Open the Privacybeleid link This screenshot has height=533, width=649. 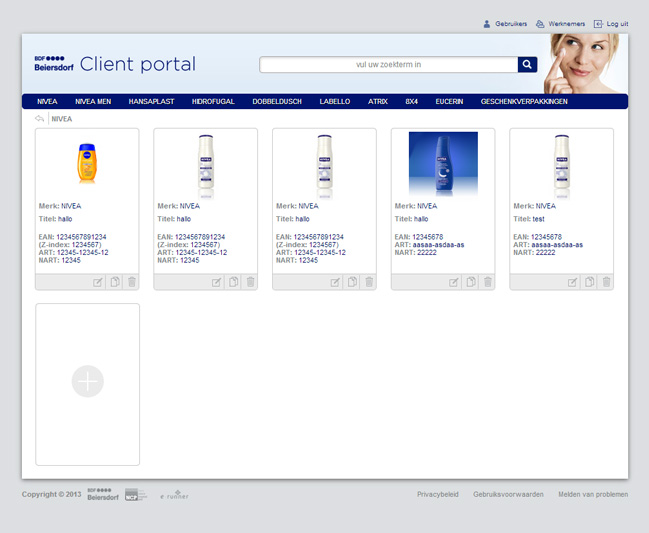point(437,494)
